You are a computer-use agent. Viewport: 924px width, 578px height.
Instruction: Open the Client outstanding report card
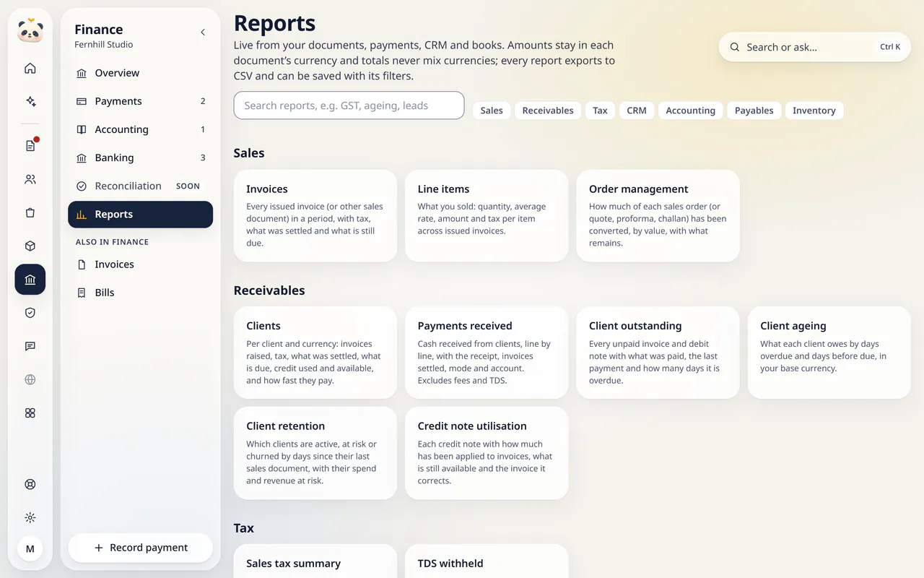(x=658, y=353)
